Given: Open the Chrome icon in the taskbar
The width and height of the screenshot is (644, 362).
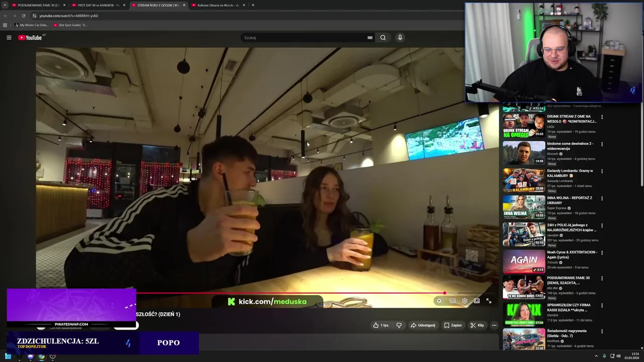Looking at the screenshot, I should click(x=41, y=356).
